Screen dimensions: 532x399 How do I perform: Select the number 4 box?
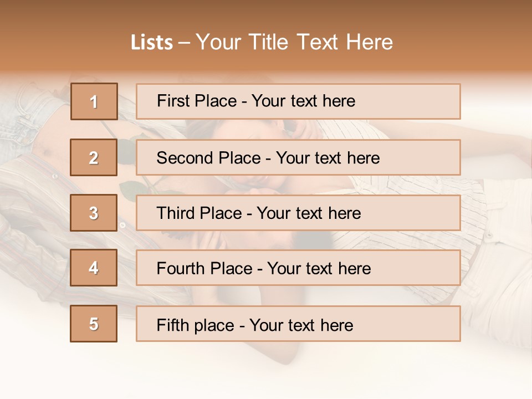(x=94, y=268)
